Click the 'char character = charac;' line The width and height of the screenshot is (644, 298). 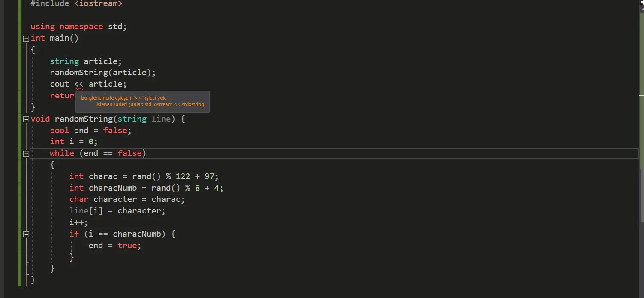tap(127, 199)
